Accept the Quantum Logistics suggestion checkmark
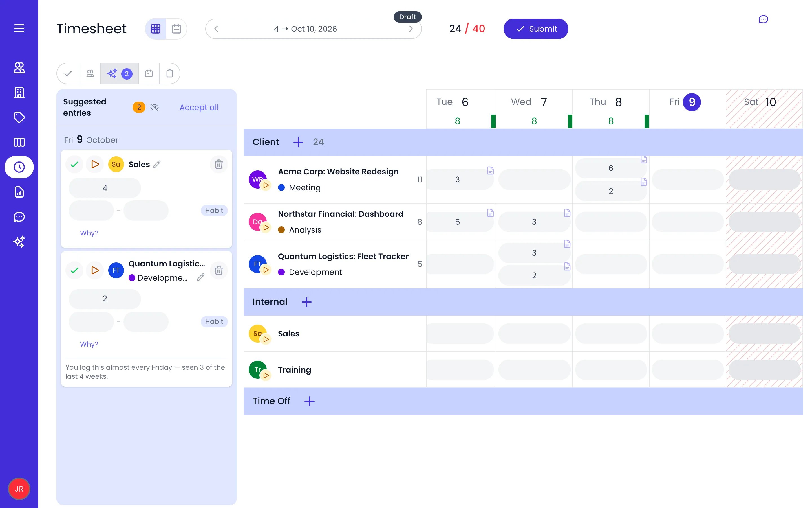This screenshot has width=812, height=508. pyautogui.click(x=74, y=270)
